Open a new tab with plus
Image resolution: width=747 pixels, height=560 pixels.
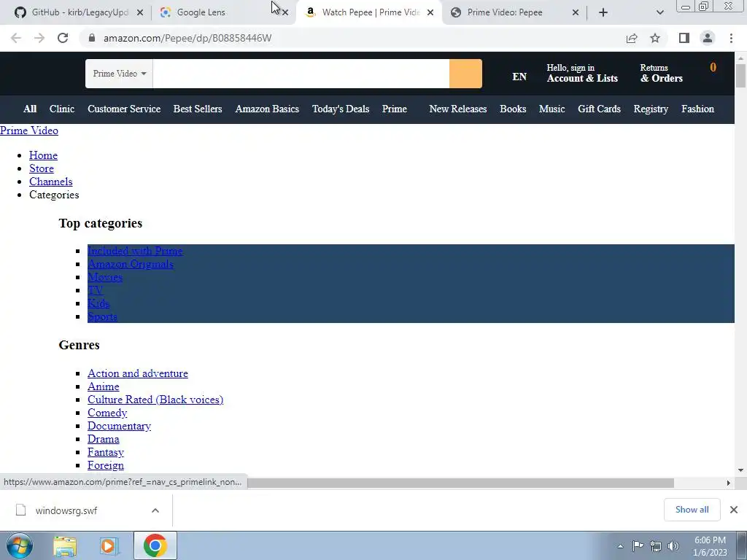(x=603, y=12)
